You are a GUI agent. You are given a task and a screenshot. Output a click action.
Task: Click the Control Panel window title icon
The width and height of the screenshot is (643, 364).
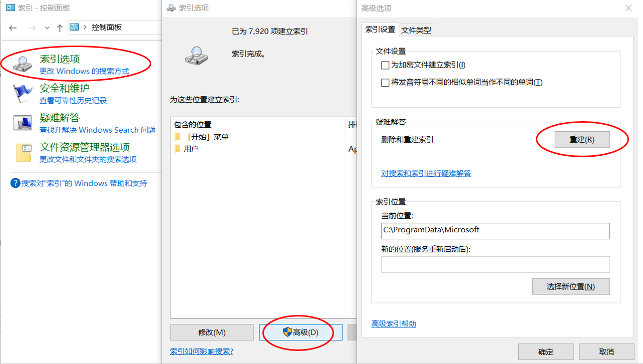[10, 8]
